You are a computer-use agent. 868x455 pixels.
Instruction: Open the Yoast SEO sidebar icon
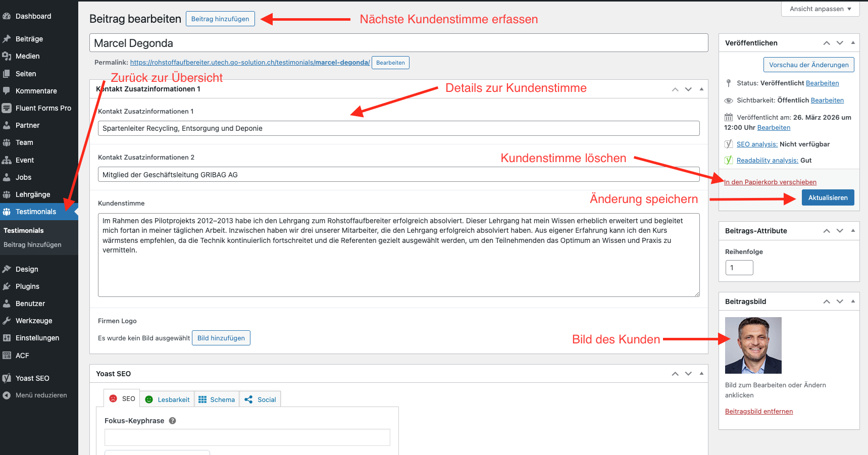(7, 378)
